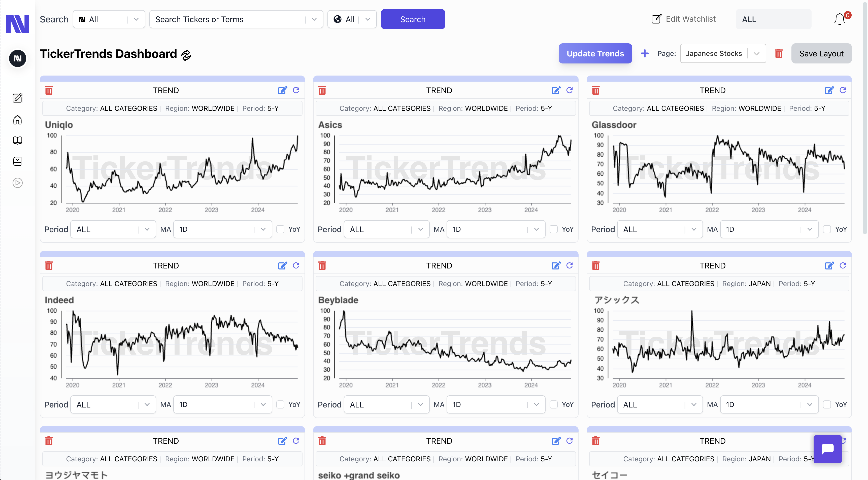Edit the アシックス trend card
This screenshot has height=480, width=868.
(829, 265)
